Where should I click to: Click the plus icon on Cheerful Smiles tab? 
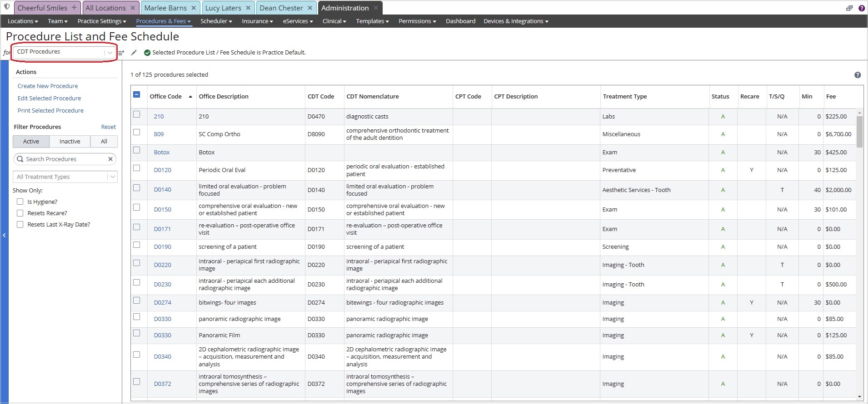coord(74,8)
